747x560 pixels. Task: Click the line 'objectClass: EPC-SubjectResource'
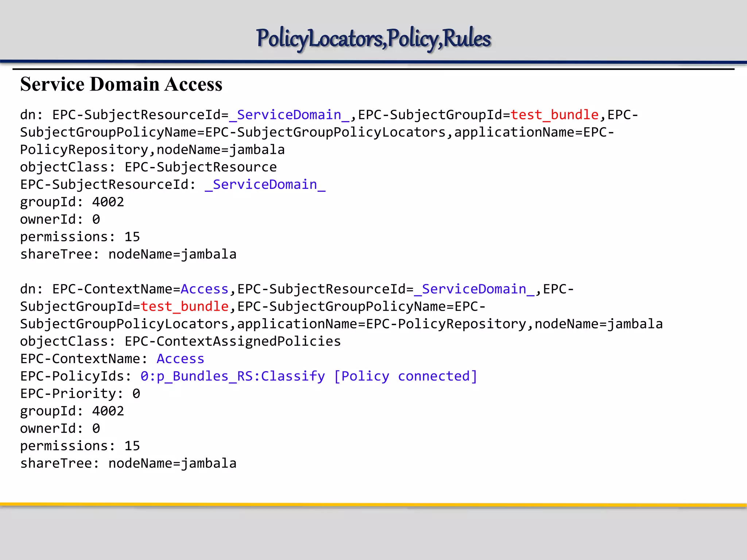(x=148, y=167)
